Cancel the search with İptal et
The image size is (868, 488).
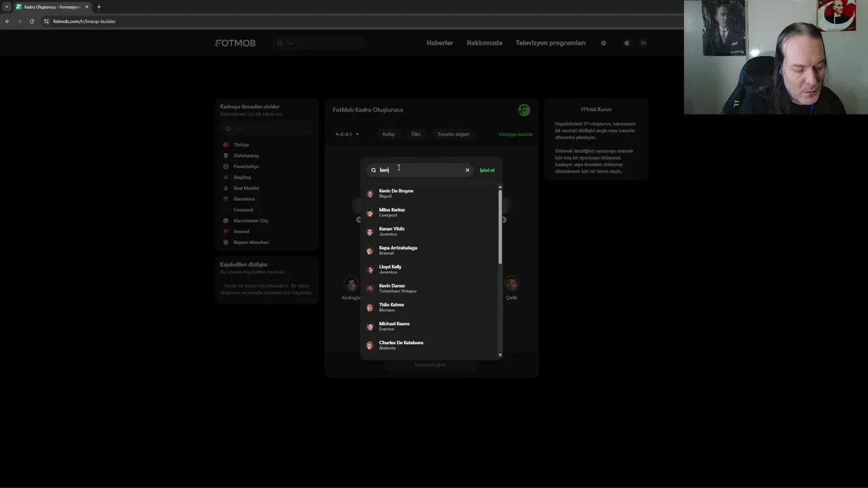pos(487,170)
